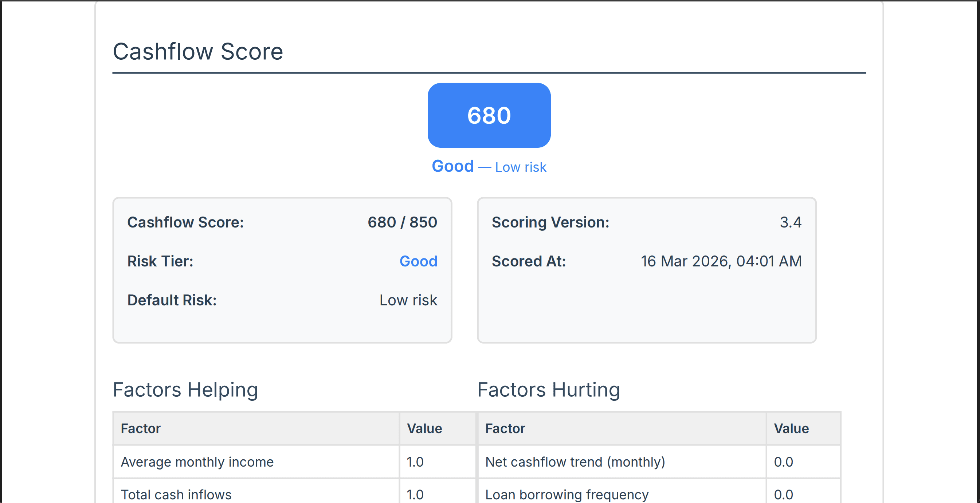Select the Low risk Default Risk value
This screenshot has height=503, width=980.
coord(408,300)
